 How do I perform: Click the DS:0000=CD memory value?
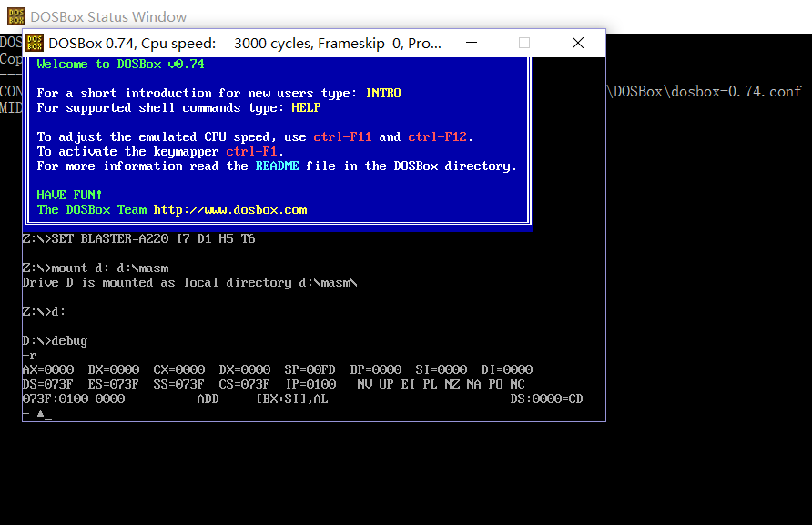547,399
